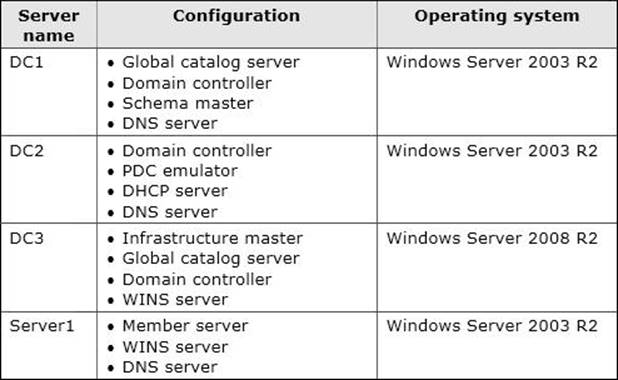Click the Server name column header
The image size is (618, 380).
pos(49,25)
